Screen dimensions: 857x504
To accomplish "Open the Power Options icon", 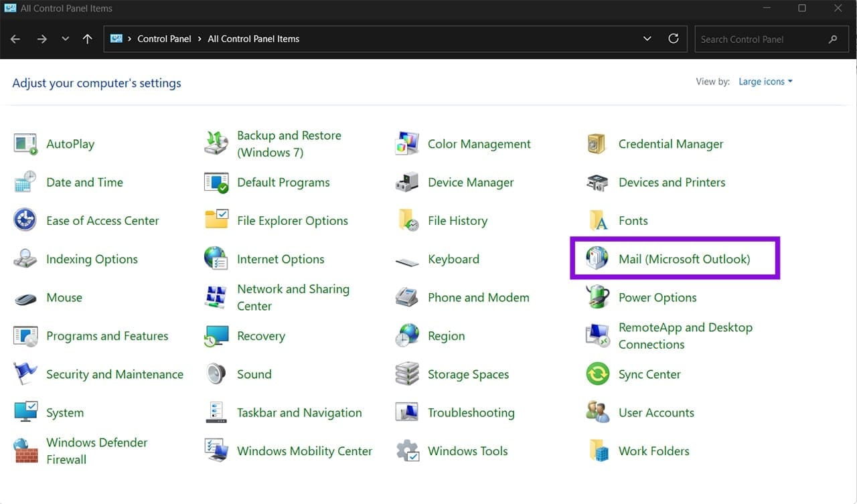I will (597, 298).
